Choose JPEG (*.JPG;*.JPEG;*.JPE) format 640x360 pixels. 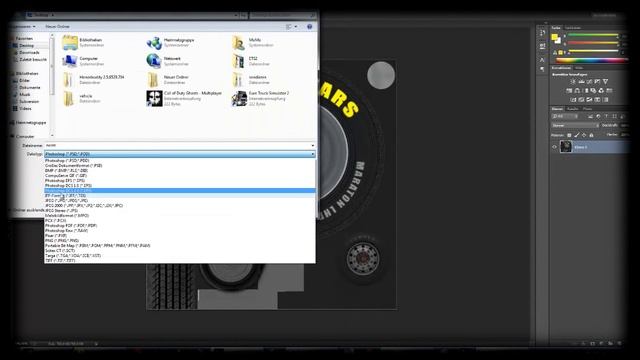tap(66, 201)
